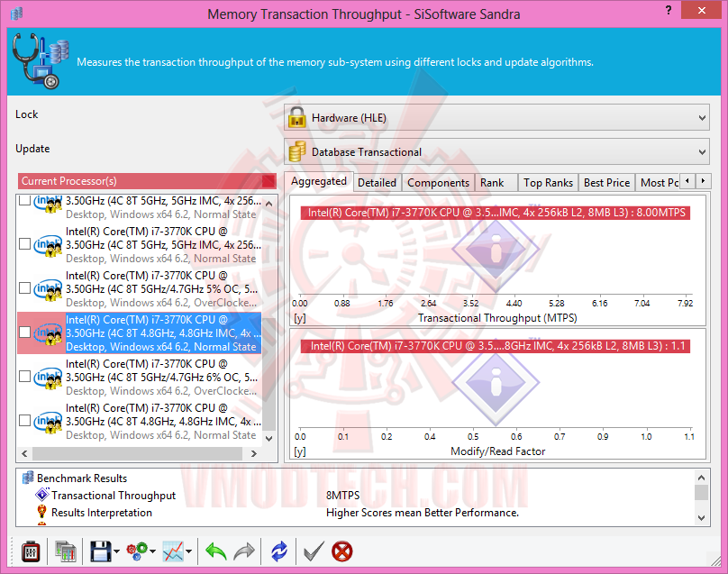Image resolution: width=728 pixels, height=574 pixels.
Task: Click the Benchmark Results heading
Action: (82, 478)
